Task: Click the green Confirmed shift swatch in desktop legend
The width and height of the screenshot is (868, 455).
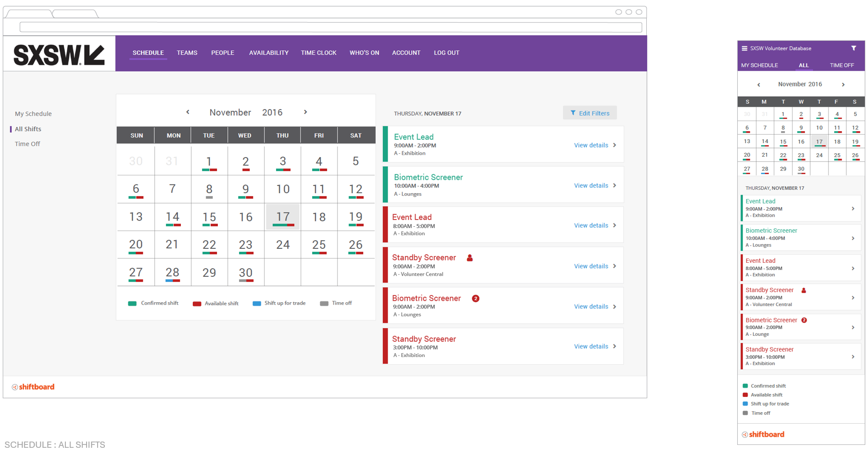Action: click(132, 304)
